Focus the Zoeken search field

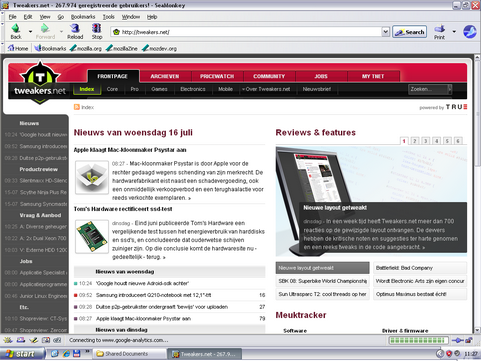pyautogui.click(x=428, y=89)
